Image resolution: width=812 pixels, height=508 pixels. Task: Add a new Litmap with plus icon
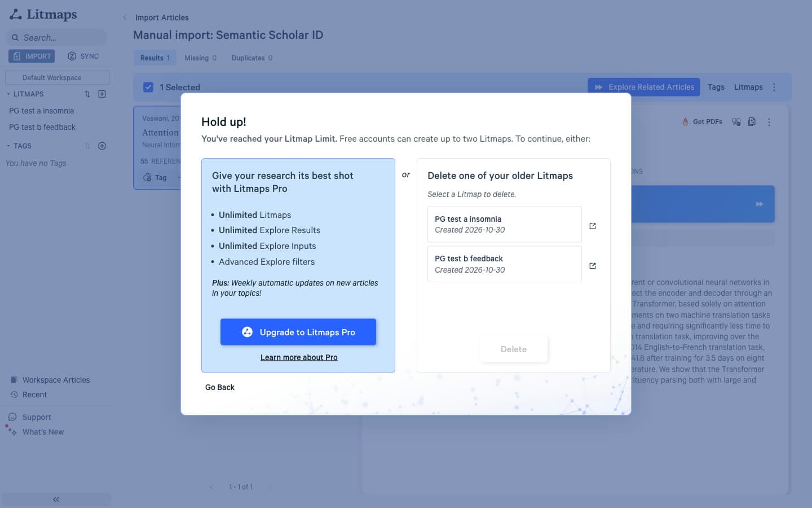(102, 94)
